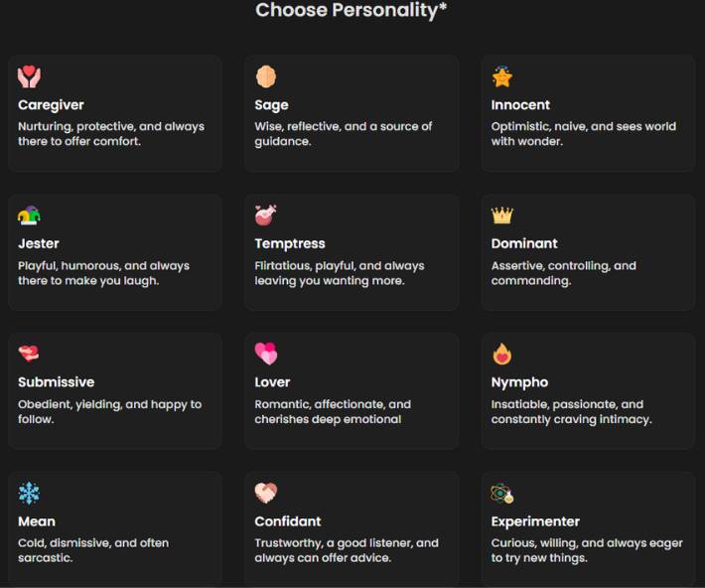Image resolution: width=705 pixels, height=588 pixels.
Task: Click the Nympho flaming heart icon
Action: click(x=502, y=354)
